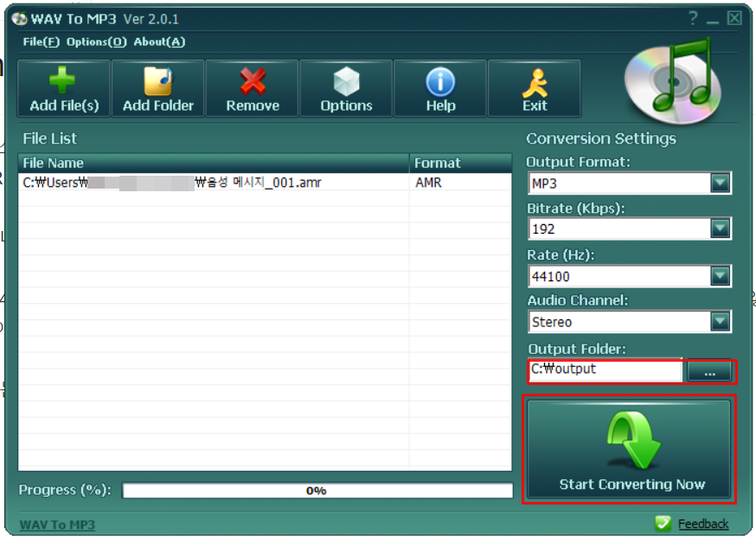The image size is (756, 540).
Task: Expand the Bitrate (Kbps) dropdown arrow
Action: click(x=720, y=228)
